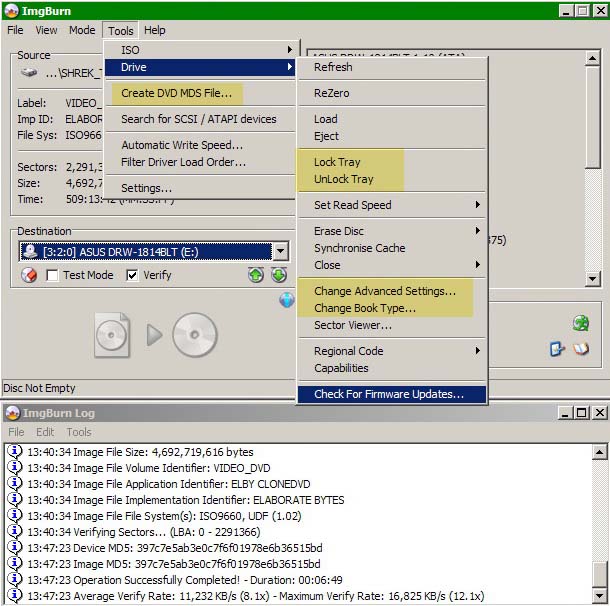Click the Tools menu in ImgBurn menu bar
This screenshot has height=606, width=610.
pyautogui.click(x=121, y=30)
